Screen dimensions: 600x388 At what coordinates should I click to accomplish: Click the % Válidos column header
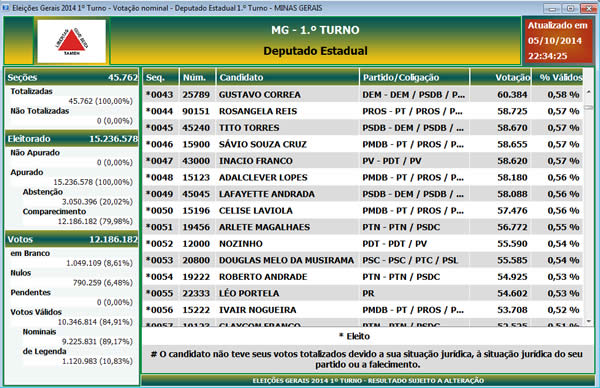coord(558,77)
